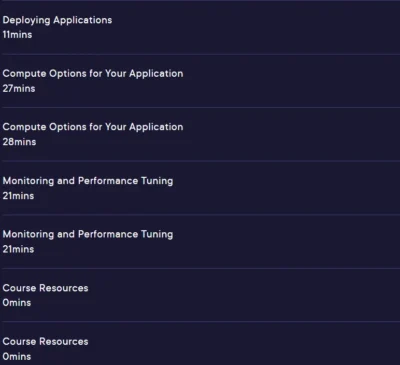Click the 28mins duration label

(x=19, y=142)
